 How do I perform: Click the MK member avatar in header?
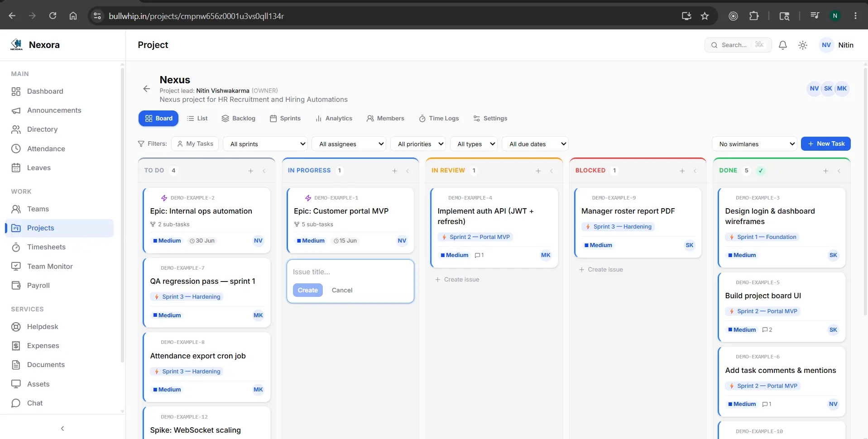point(842,89)
